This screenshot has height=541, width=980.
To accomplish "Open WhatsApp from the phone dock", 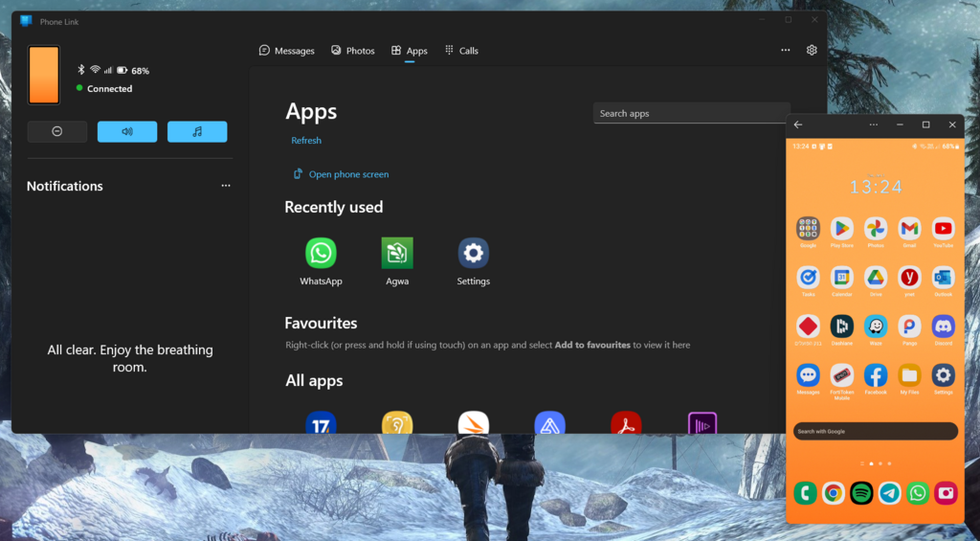I will [x=918, y=493].
